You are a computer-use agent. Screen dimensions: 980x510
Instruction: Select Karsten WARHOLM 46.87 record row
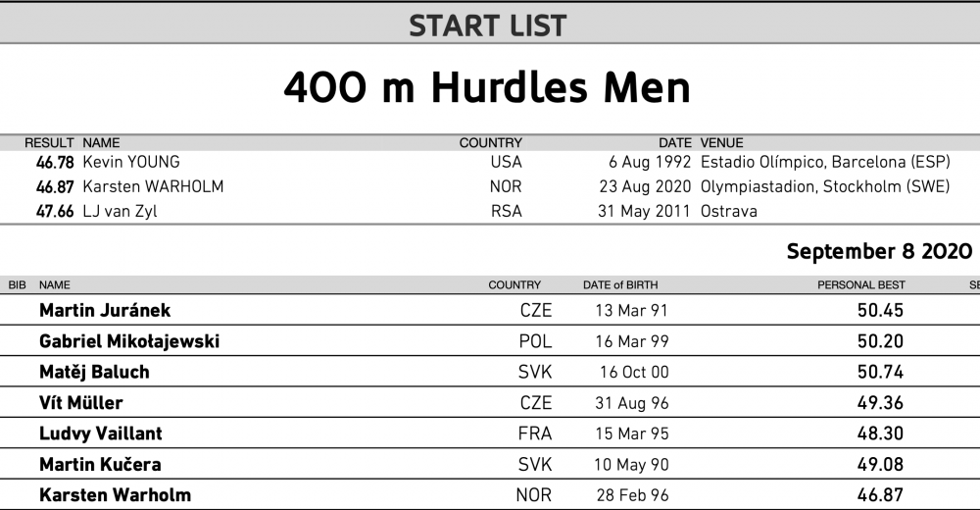490,186
